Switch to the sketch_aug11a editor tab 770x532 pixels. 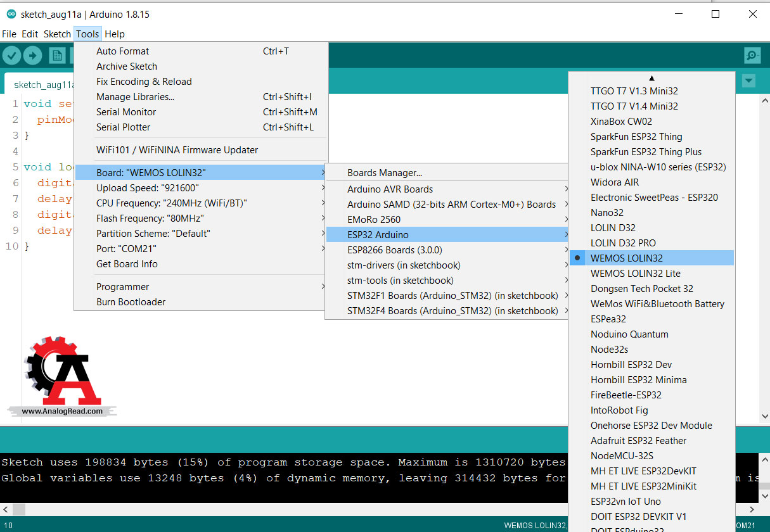39,84
